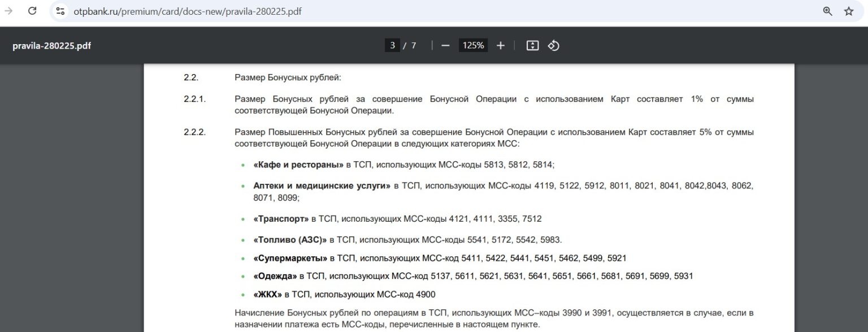Click the «ЖКХ» category text
Image resolution: width=868 pixels, height=332 pixels.
[267, 294]
